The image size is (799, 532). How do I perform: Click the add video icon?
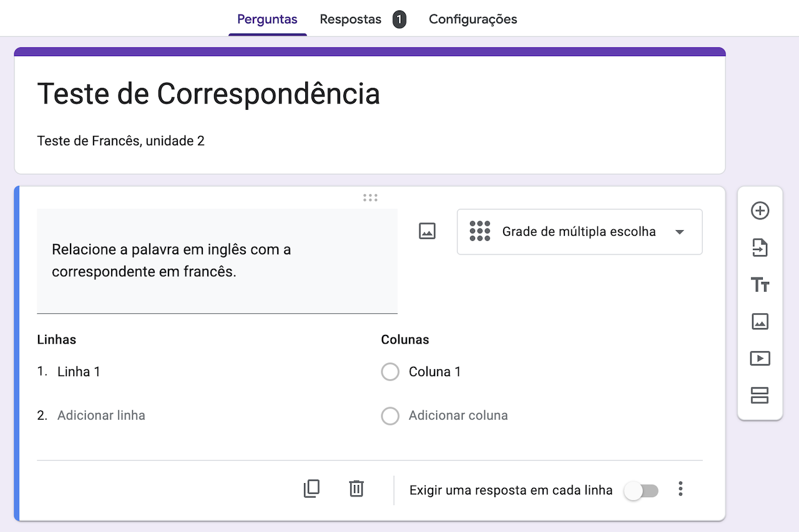[760, 359]
